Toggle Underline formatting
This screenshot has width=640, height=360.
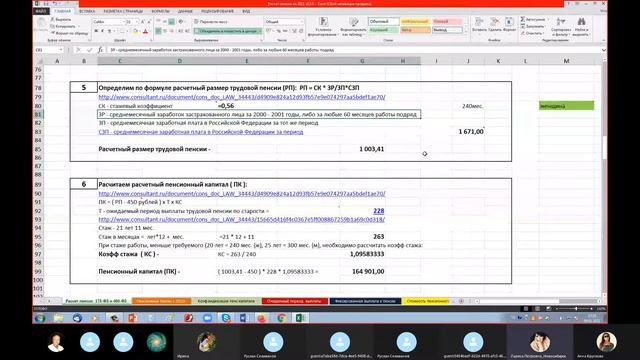coord(109,31)
